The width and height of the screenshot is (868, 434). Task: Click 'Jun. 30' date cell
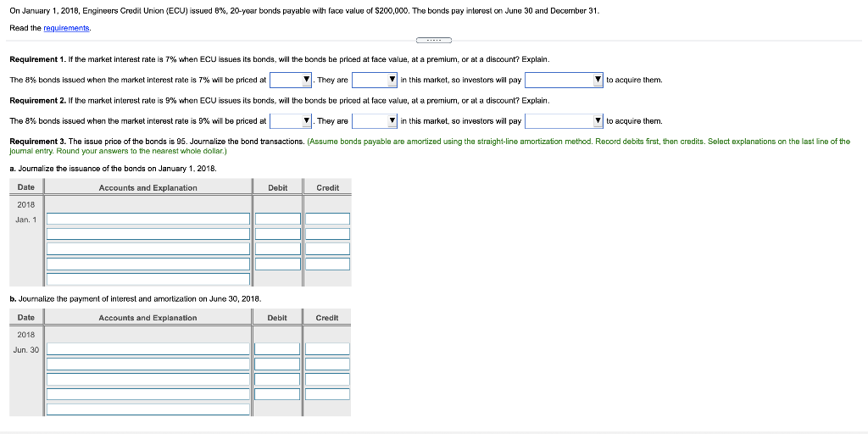click(26, 350)
